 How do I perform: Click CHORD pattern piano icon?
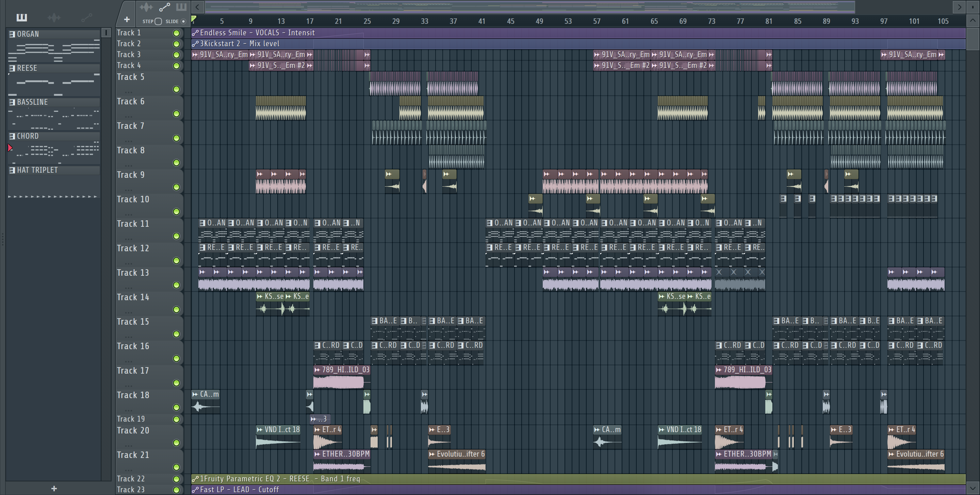pyautogui.click(x=12, y=136)
